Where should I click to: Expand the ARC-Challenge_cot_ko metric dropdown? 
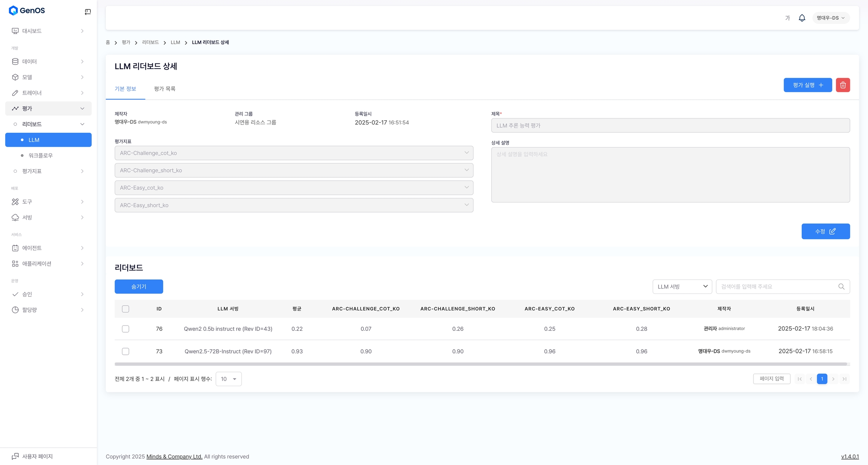294,153
